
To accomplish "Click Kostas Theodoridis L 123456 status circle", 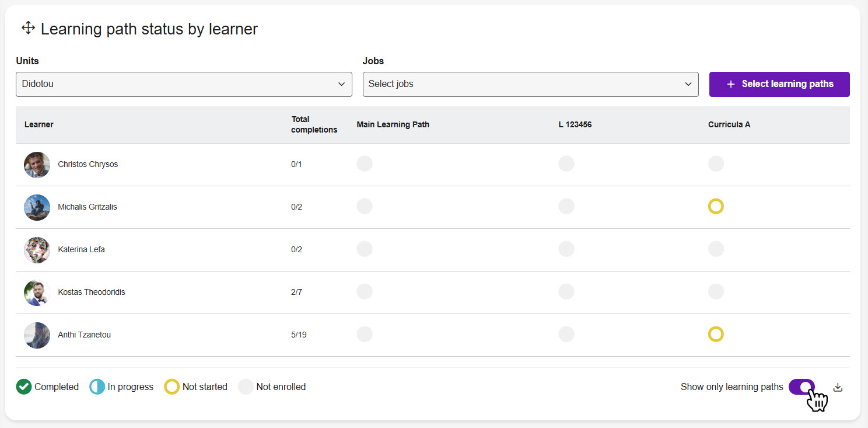I will [x=566, y=291].
